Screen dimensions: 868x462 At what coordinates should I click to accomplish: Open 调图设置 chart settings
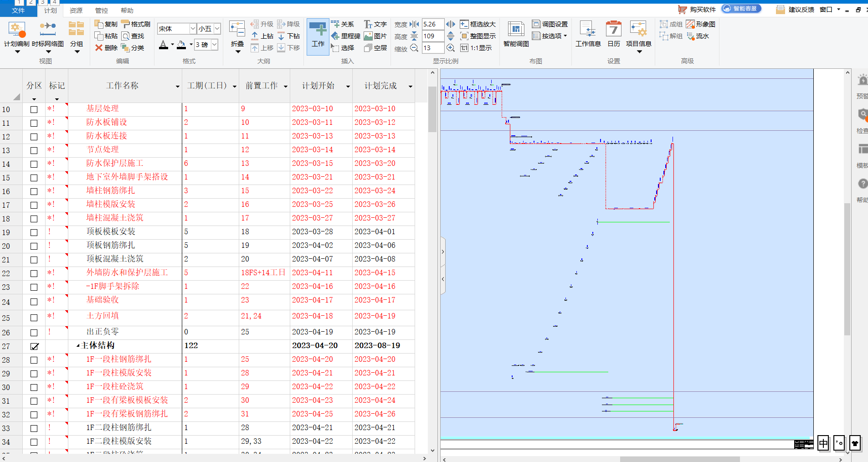click(x=550, y=24)
